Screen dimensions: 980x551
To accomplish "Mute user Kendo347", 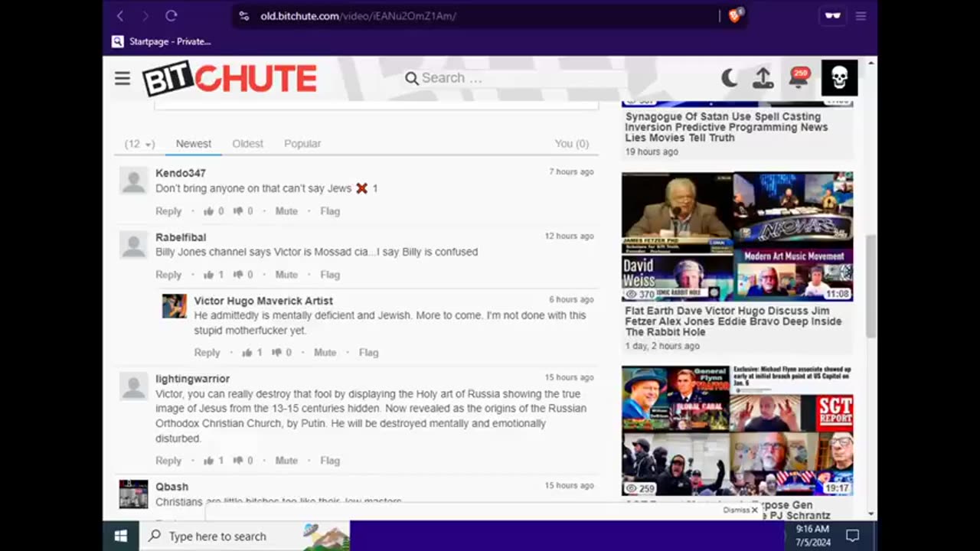I will tap(286, 211).
